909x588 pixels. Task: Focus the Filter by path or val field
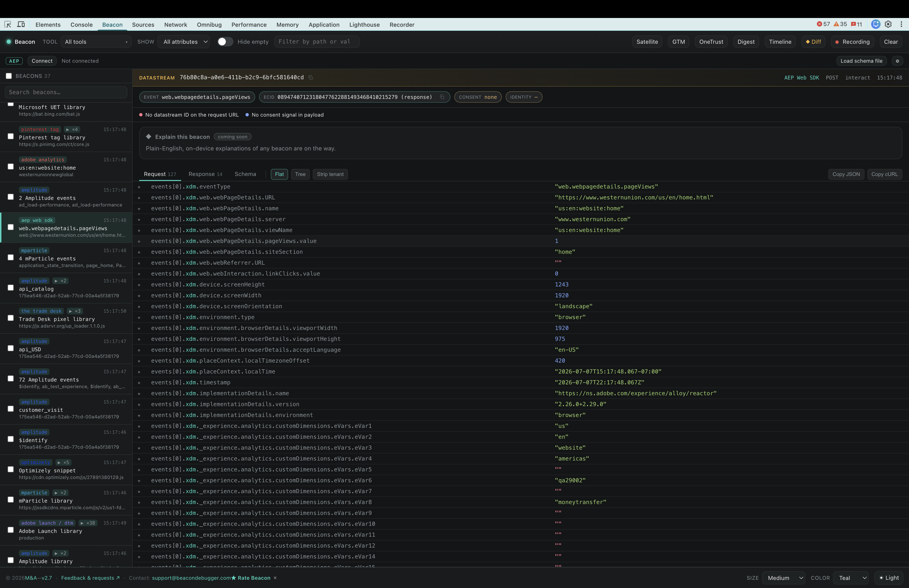coord(317,42)
